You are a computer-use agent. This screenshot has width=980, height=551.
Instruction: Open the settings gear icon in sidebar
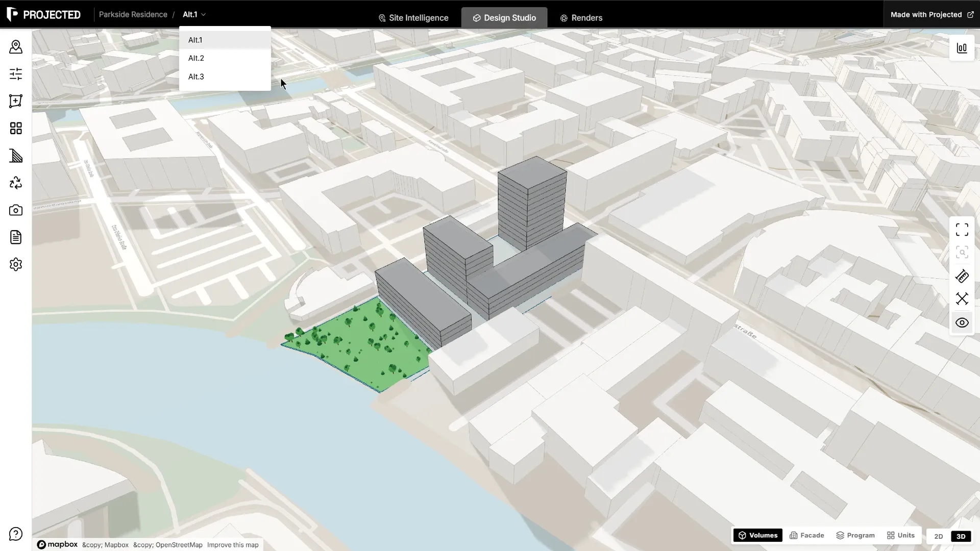(16, 264)
